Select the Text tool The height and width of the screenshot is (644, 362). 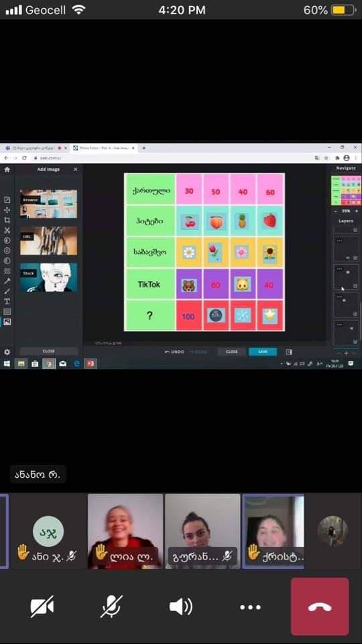[7, 302]
